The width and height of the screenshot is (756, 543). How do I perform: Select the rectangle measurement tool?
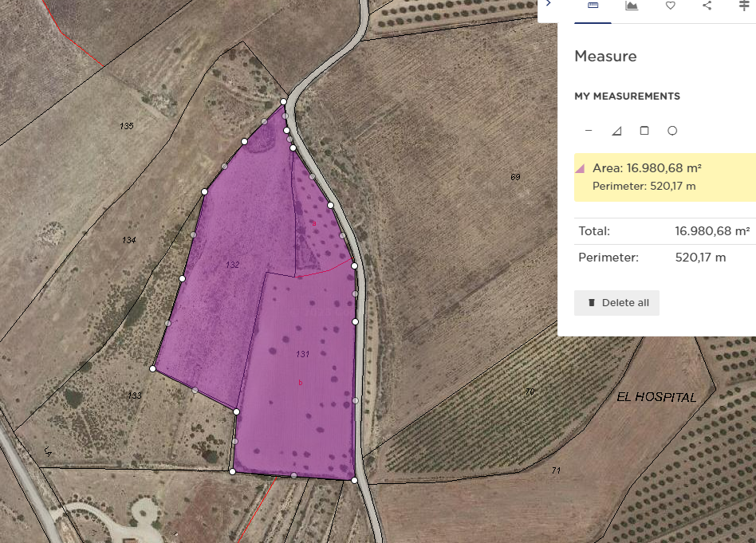coord(644,131)
